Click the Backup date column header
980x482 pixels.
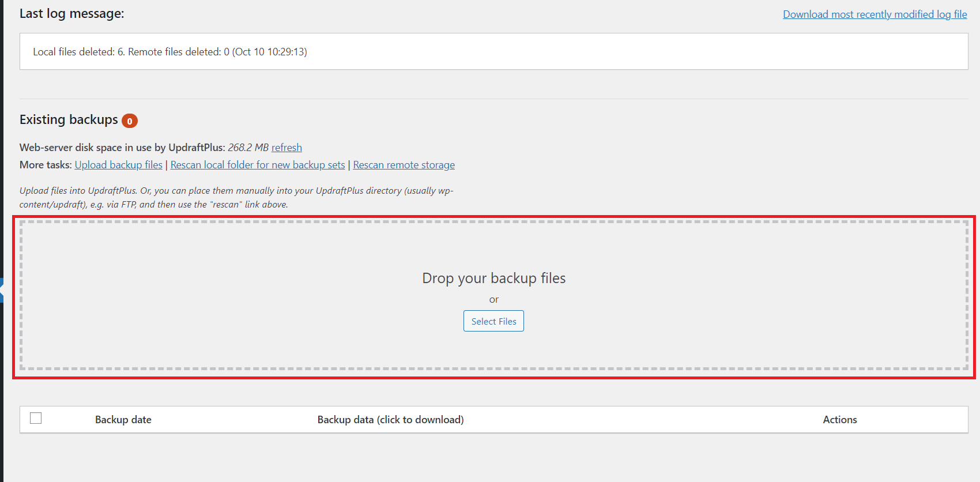pos(123,420)
